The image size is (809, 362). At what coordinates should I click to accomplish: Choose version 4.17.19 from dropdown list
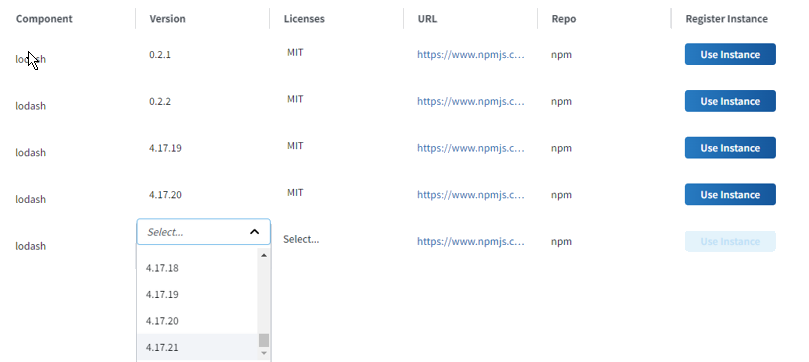click(197, 294)
